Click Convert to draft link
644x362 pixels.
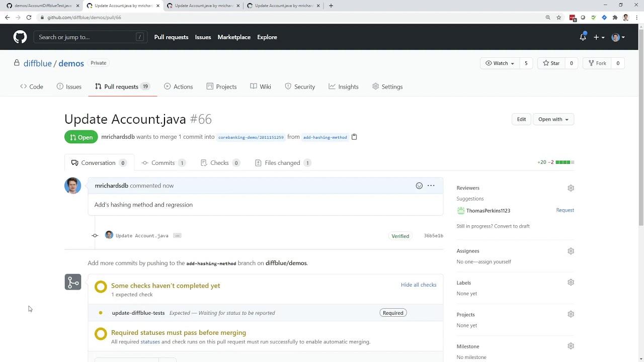[x=512, y=226]
